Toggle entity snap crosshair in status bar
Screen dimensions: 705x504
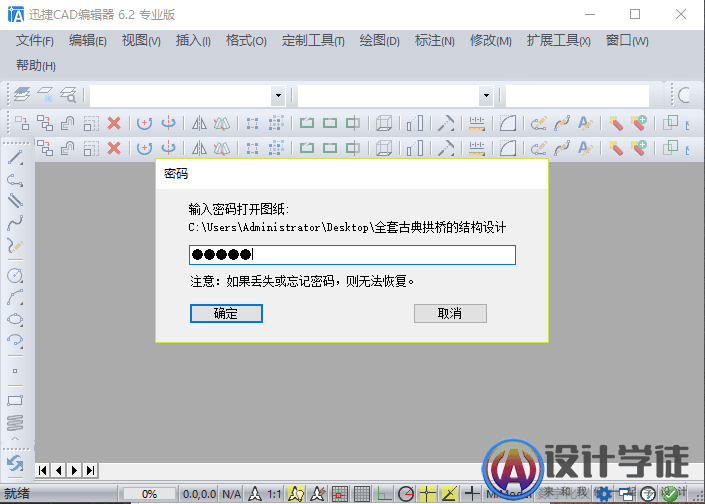428,494
